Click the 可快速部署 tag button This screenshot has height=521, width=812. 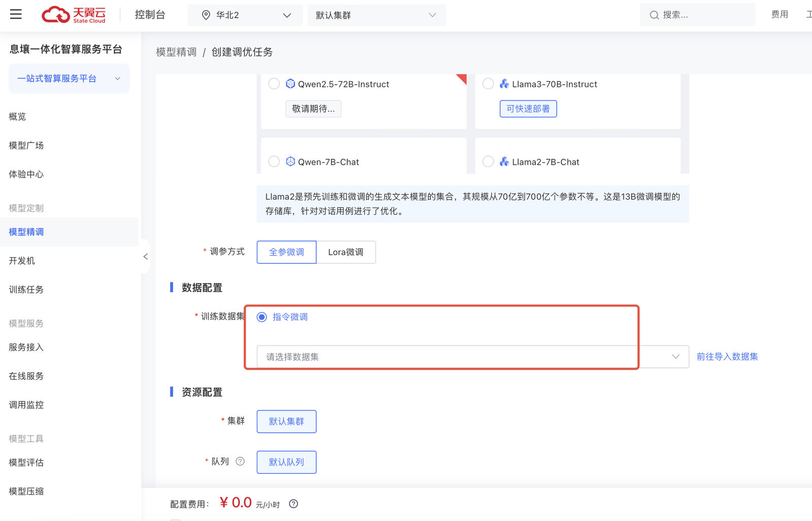click(x=528, y=109)
